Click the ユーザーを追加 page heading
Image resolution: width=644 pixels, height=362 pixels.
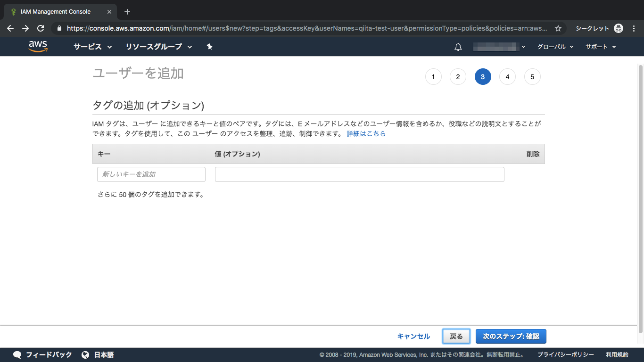click(x=138, y=73)
